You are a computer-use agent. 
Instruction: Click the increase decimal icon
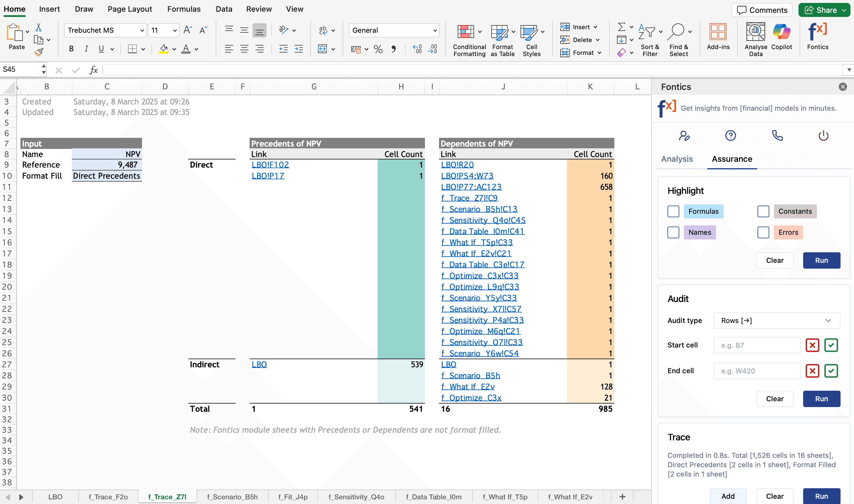pyautogui.click(x=417, y=49)
